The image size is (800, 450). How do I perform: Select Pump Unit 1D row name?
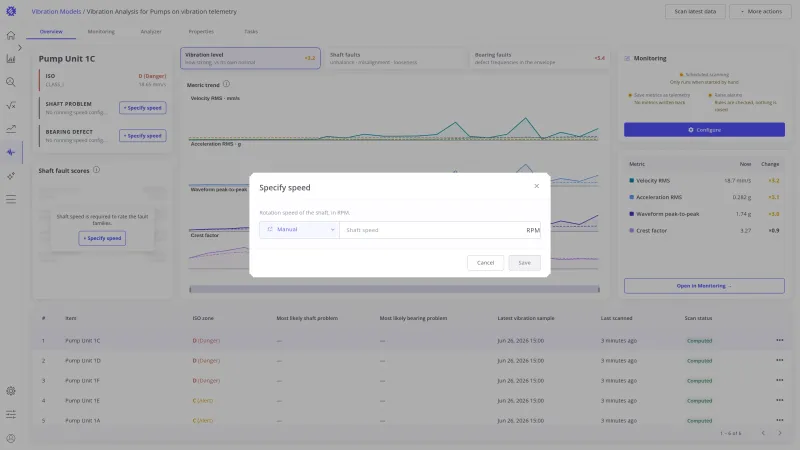(x=83, y=361)
